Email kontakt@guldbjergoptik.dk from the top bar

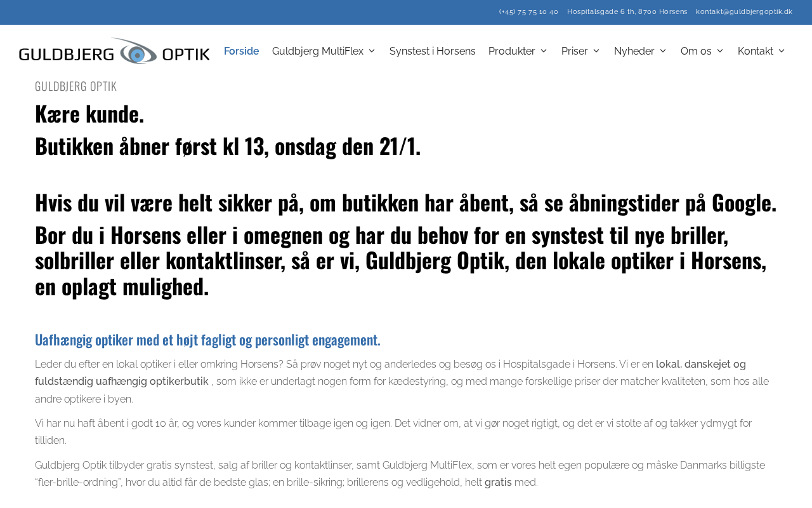coord(744,11)
